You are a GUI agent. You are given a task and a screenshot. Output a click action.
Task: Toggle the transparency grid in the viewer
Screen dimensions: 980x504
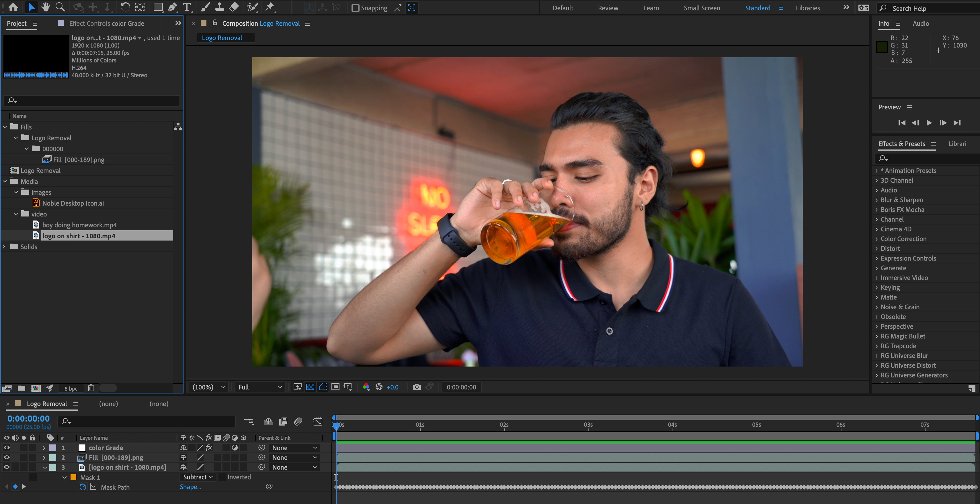(310, 387)
